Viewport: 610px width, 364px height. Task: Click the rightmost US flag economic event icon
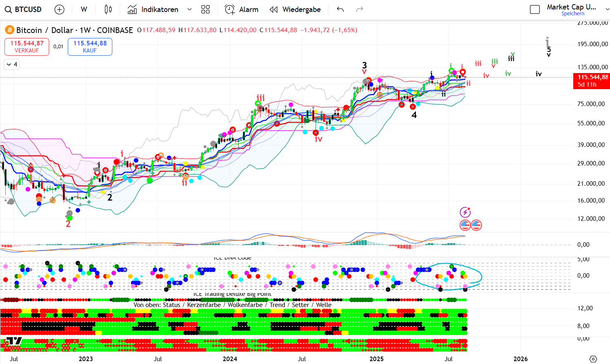click(x=476, y=225)
